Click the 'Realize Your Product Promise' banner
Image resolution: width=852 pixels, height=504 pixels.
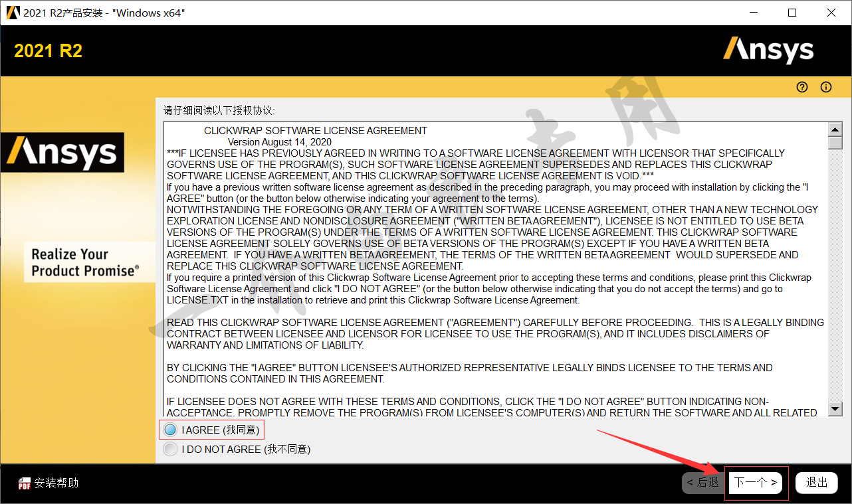coord(89,262)
